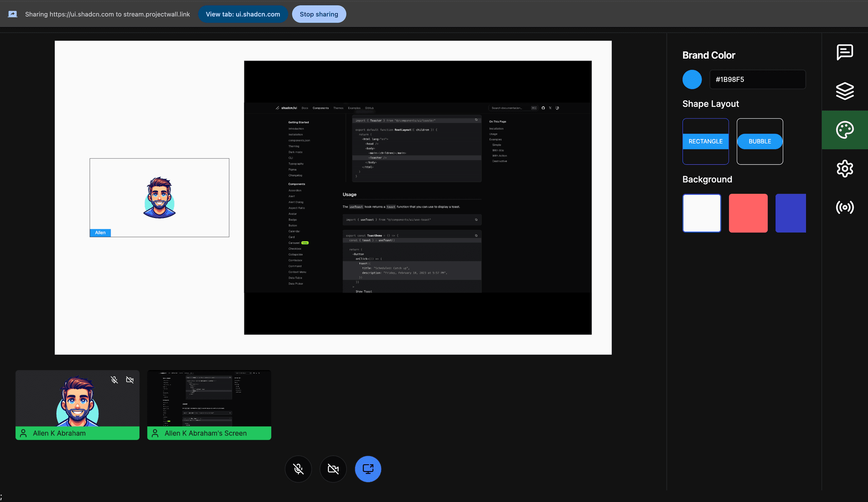Edit the #1B98F5 hex value field
868x502 pixels.
click(757, 79)
